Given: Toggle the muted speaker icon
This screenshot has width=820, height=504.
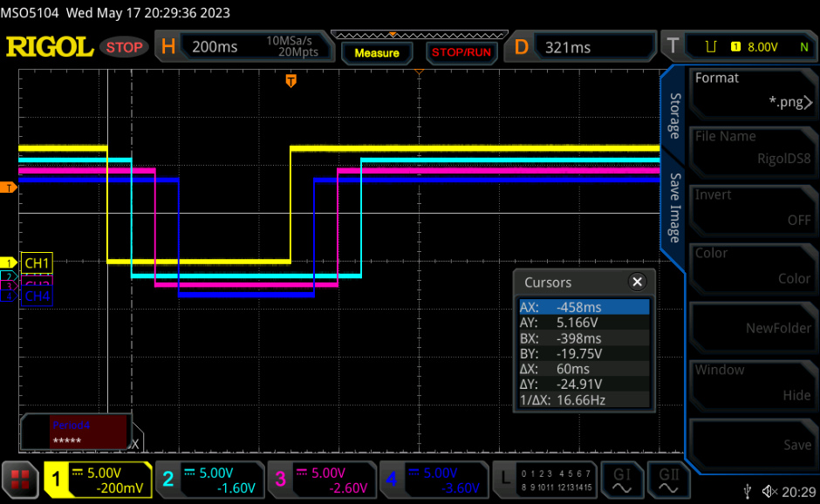Looking at the screenshot, I should (x=769, y=491).
